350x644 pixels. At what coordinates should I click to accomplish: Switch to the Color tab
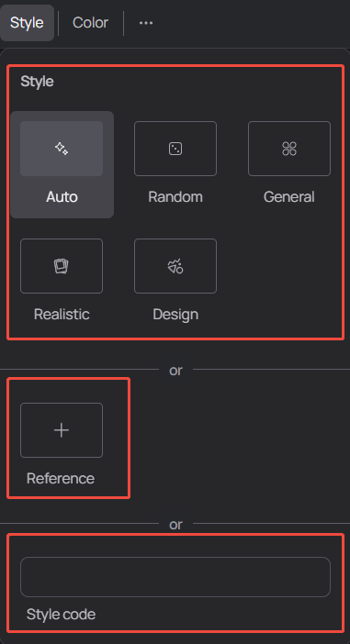click(90, 23)
